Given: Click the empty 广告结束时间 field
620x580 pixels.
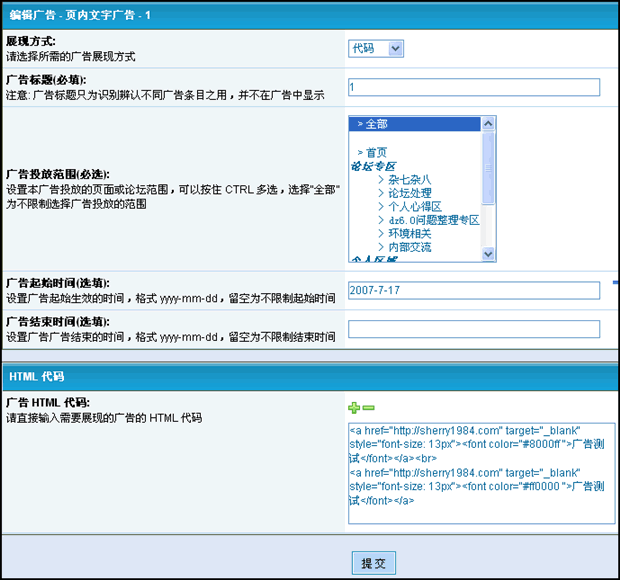Looking at the screenshot, I should click(473, 329).
